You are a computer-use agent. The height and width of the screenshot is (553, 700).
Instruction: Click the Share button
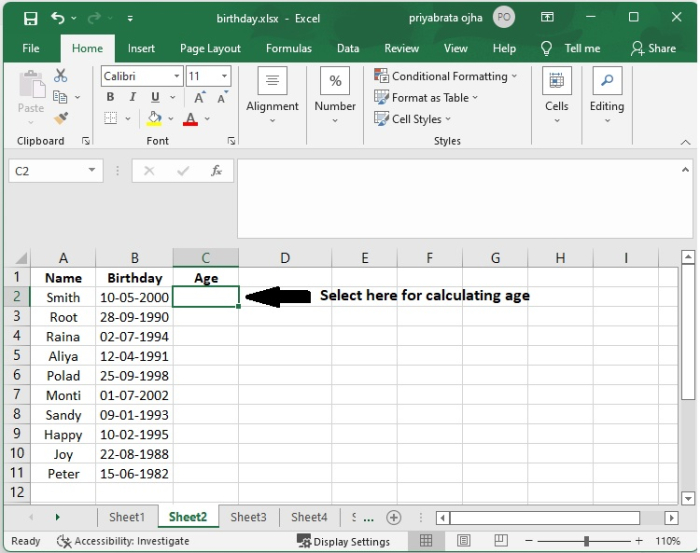point(653,48)
